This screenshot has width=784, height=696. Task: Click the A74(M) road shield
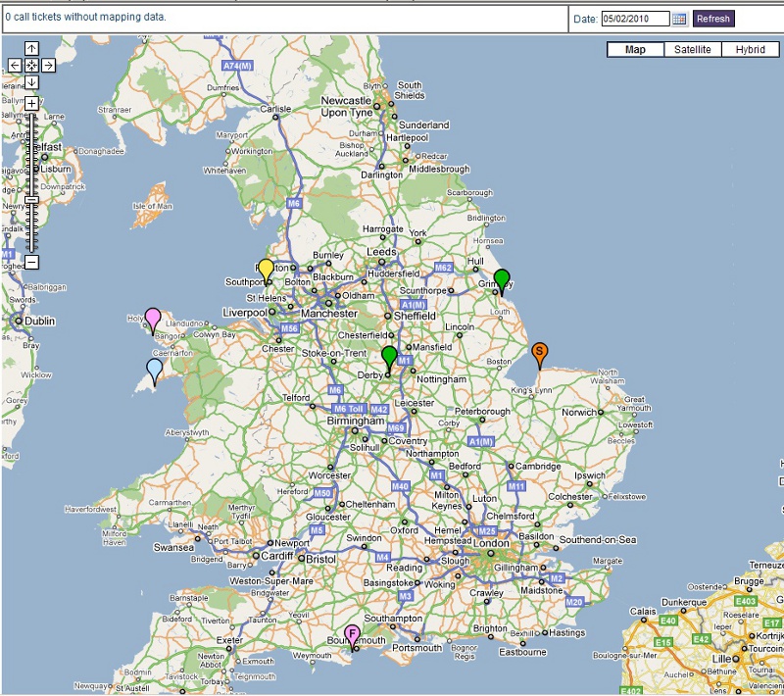(237, 66)
